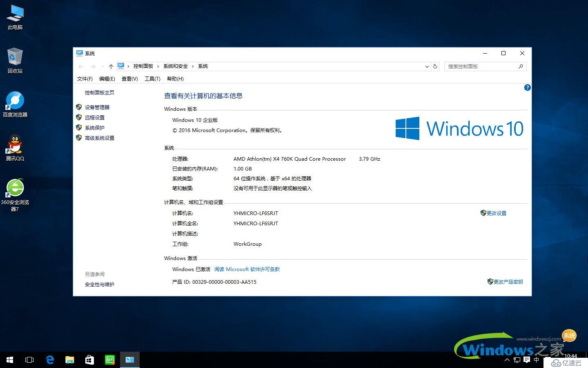Image resolution: width=588 pixels, height=368 pixels.
Task: Click the blue help question-mark icon
Action: click(527, 88)
